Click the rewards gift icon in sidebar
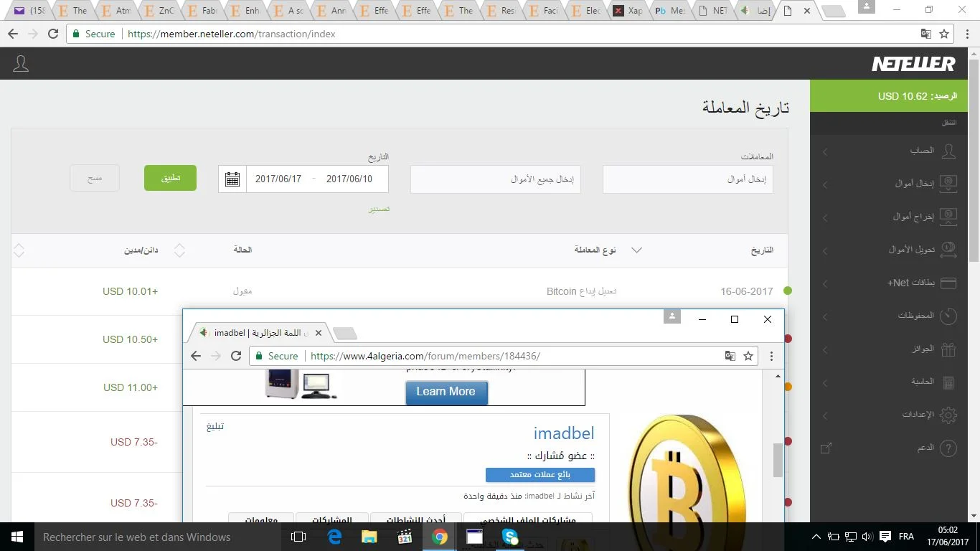 tap(948, 349)
